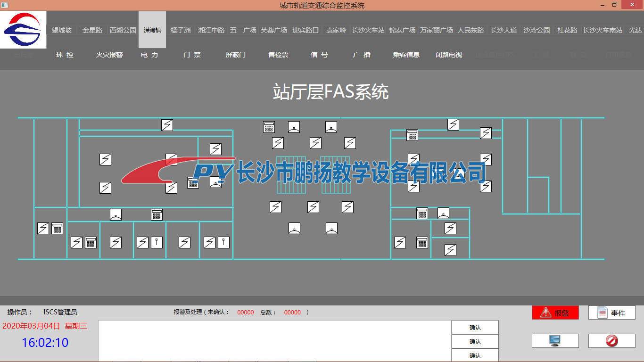Open the 电力 subsystem menu
The height and width of the screenshot is (362, 644).
[149, 55]
